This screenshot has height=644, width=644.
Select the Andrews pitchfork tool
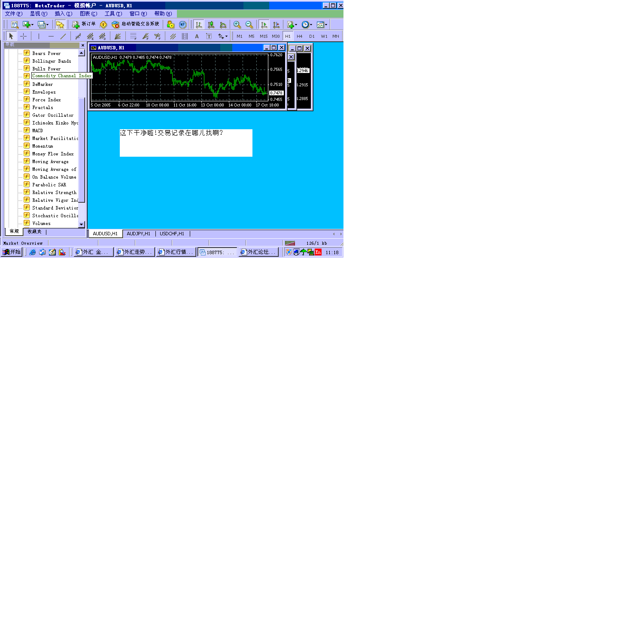(173, 36)
